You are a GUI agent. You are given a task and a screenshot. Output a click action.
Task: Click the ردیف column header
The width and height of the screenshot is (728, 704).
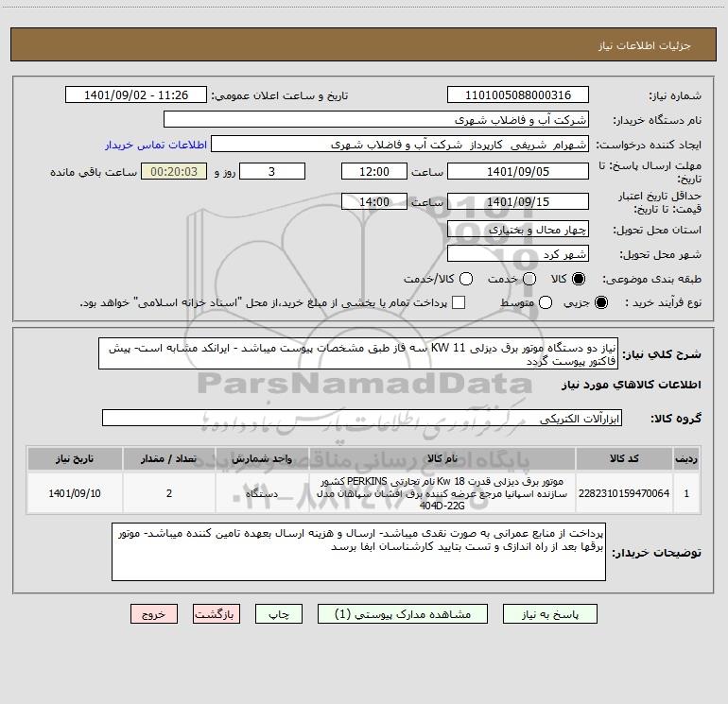coord(686,458)
